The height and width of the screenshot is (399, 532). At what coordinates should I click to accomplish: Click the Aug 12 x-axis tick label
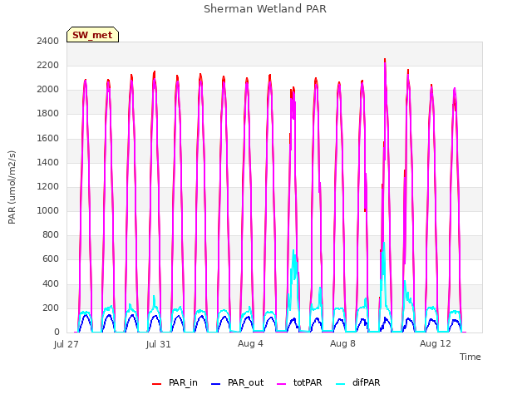[x=436, y=343]
